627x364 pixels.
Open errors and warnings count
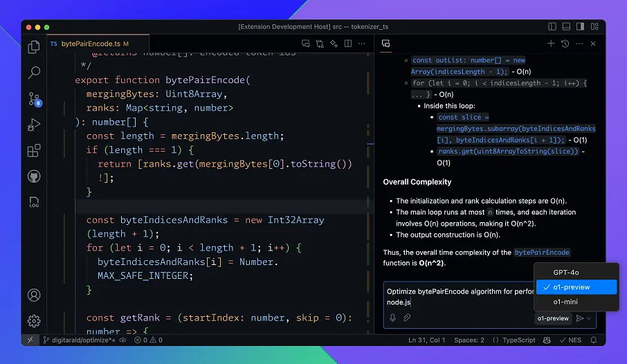click(x=148, y=340)
